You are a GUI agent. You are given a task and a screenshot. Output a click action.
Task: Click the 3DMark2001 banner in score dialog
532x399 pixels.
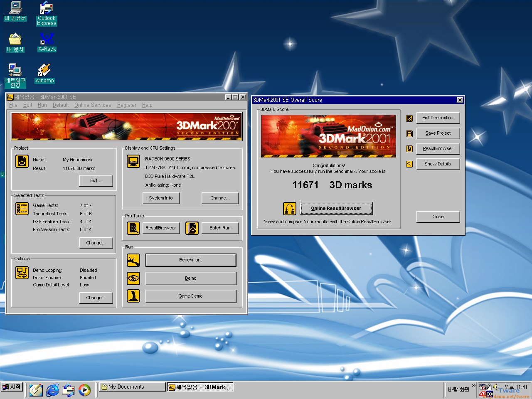(328, 136)
